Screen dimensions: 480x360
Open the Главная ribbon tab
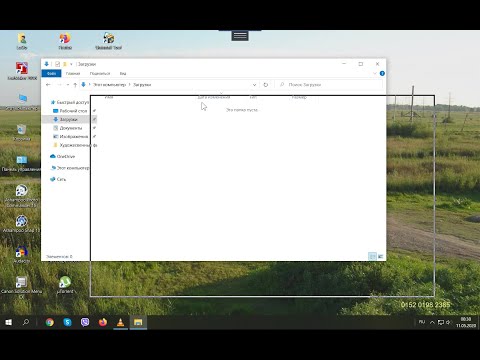tap(73, 73)
